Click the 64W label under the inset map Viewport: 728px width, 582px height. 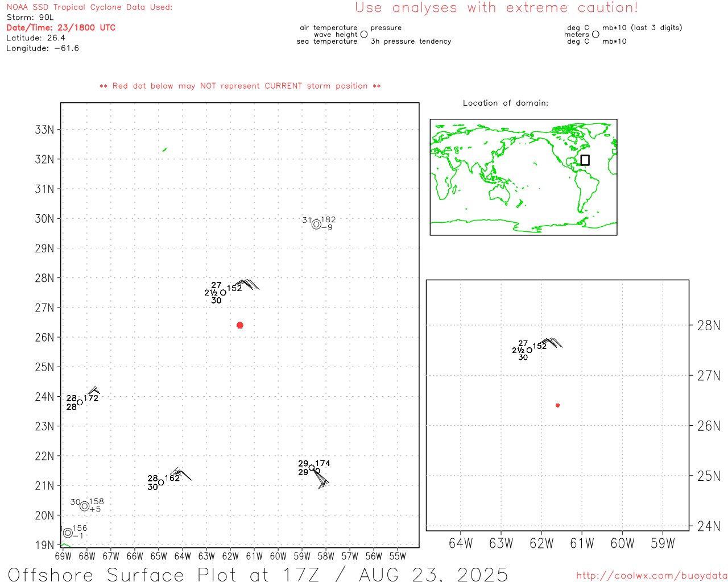tap(461, 543)
